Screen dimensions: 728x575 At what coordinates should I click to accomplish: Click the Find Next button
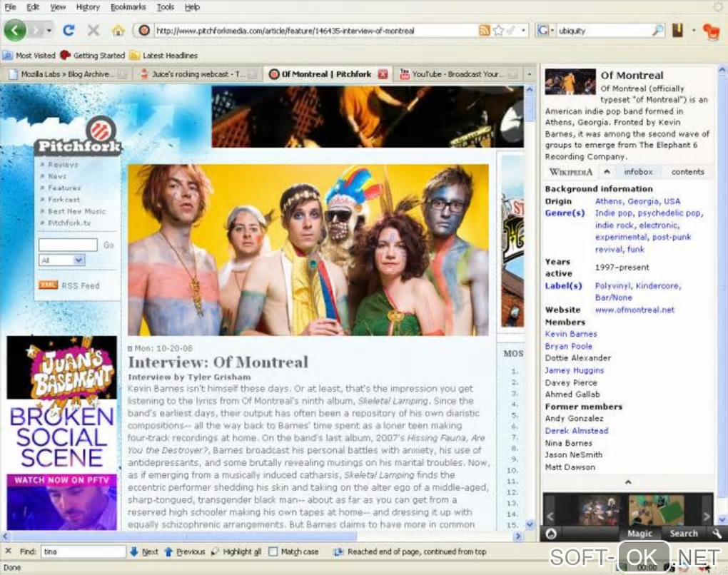pos(144,551)
